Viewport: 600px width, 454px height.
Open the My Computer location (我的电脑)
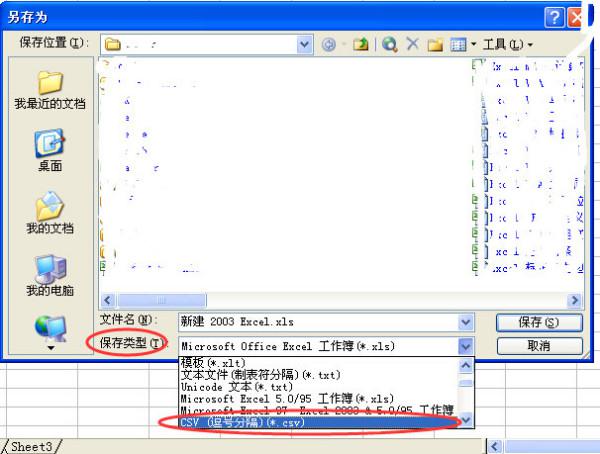pos(50,275)
